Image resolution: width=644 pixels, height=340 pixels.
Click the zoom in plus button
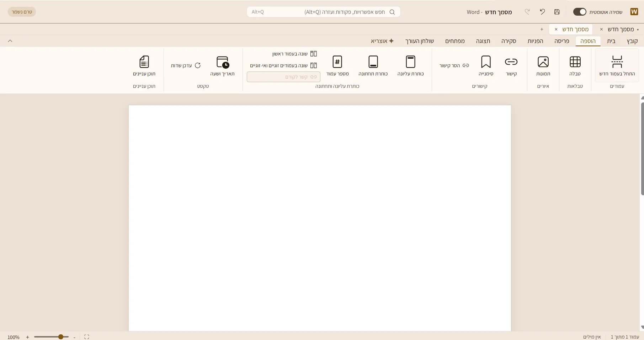(x=27, y=337)
